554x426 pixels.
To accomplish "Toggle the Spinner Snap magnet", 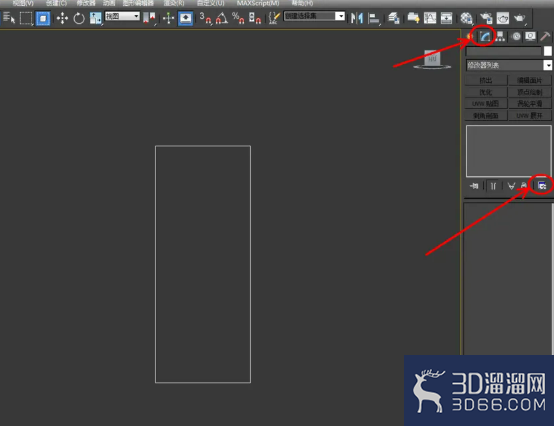I will (x=254, y=18).
